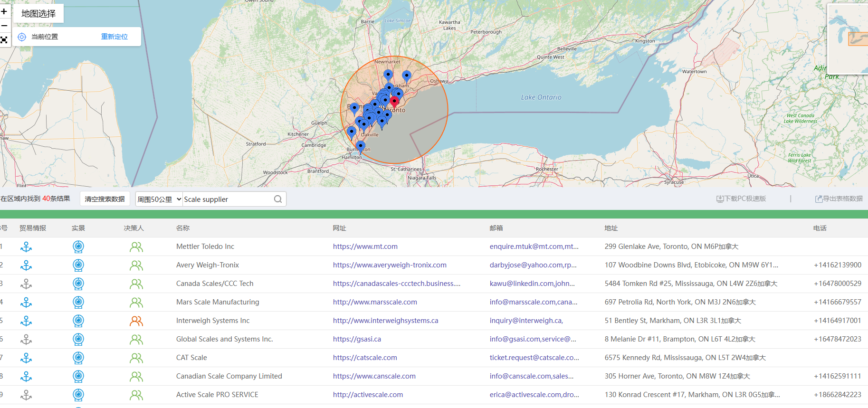
Task: Open https://www.canscale.com link
Action: pos(374,376)
